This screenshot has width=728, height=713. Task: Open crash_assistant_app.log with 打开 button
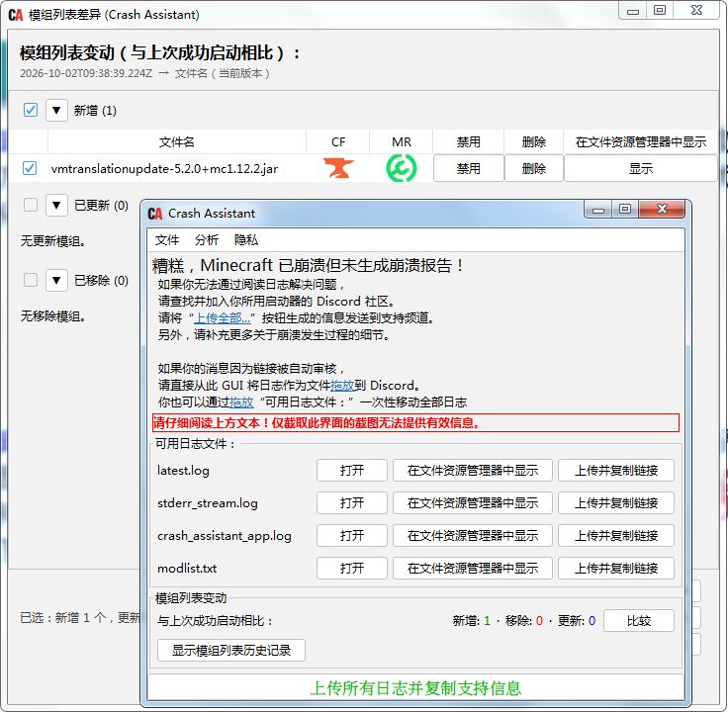352,536
